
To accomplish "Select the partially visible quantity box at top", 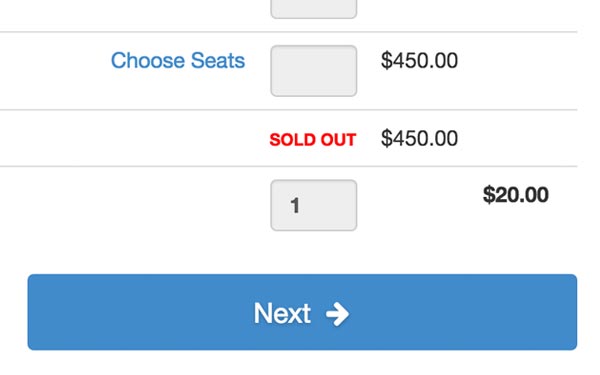I will click(314, 9).
